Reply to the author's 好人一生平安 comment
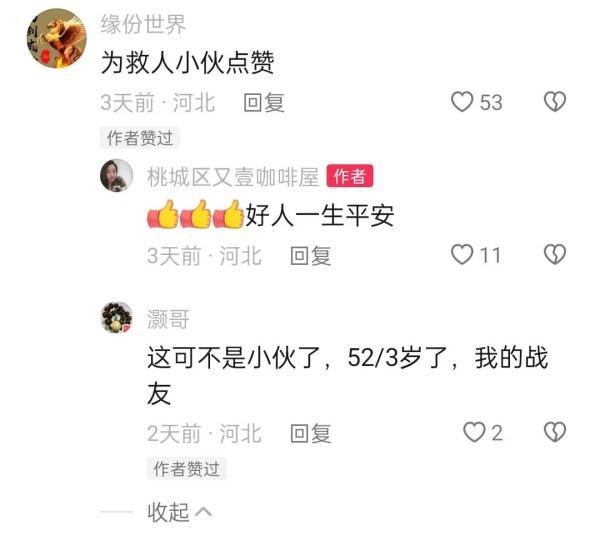 pyautogui.click(x=310, y=256)
